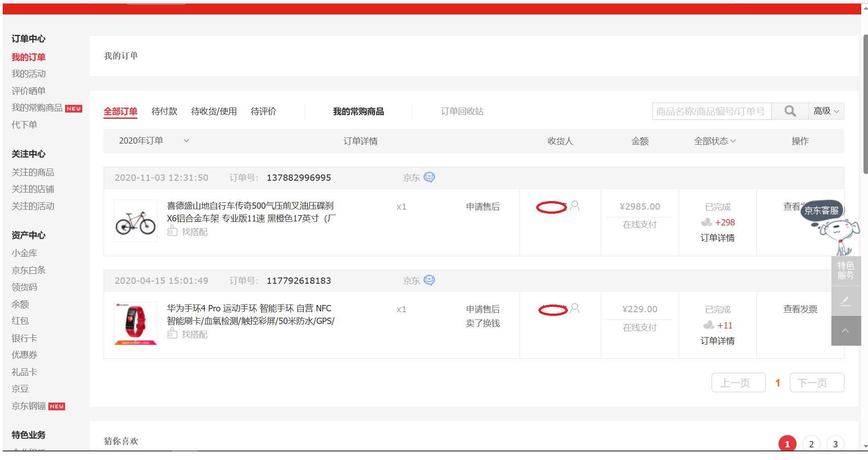Switch to the 待付款 tab
The image size is (868, 460).
tap(164, 111)
